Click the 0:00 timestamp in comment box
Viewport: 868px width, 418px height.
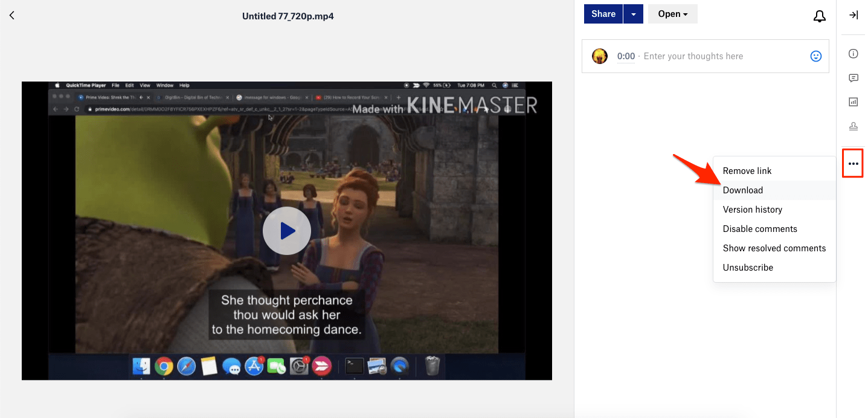(626, 56)
